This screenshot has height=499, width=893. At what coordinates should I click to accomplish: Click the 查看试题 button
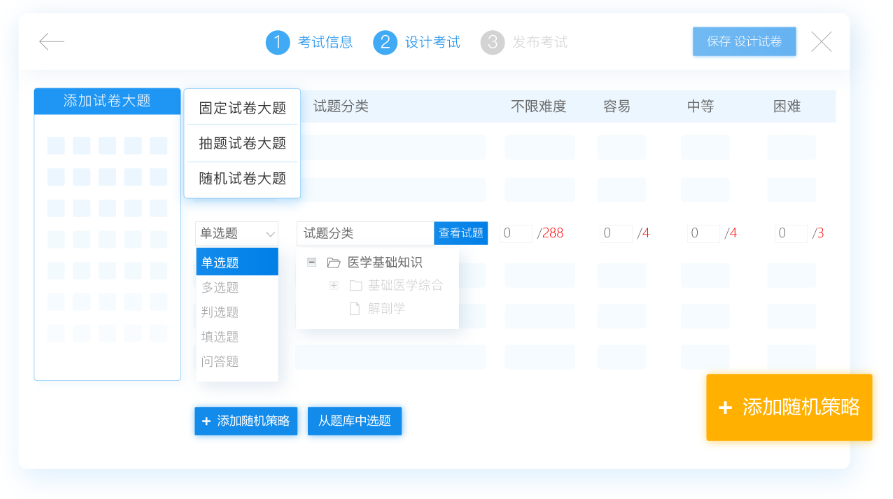point(461,233)
